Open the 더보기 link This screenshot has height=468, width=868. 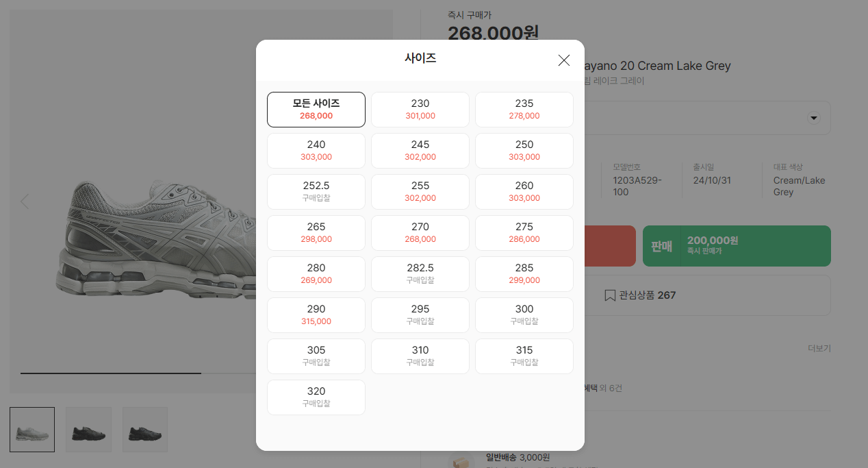point(819,348)
